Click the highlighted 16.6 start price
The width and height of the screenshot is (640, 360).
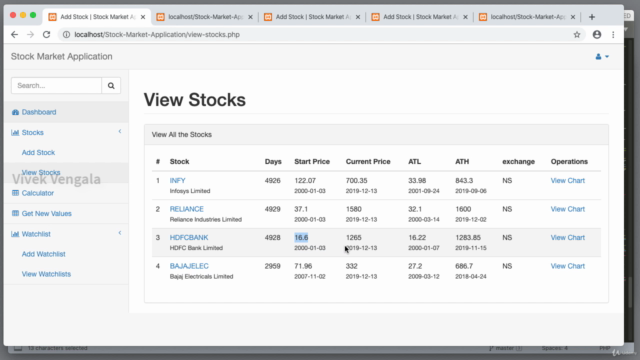[x=301, y=238]
